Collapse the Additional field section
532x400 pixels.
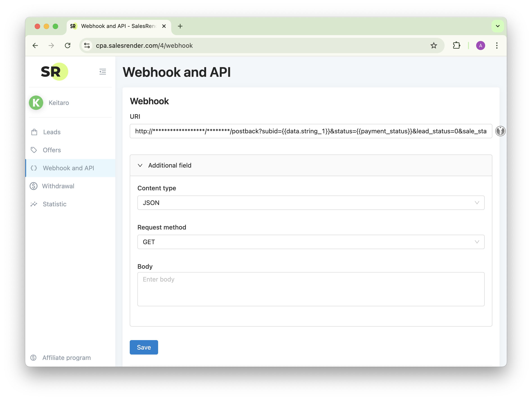(311, 166)
